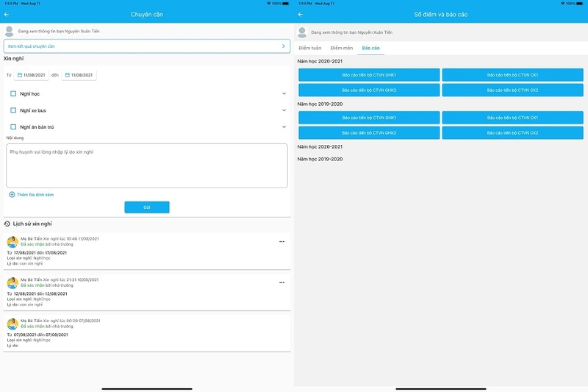588x392 pixels.
Task: Open Xem kết quả chuyên cần chevron
Action: [284, 46]
